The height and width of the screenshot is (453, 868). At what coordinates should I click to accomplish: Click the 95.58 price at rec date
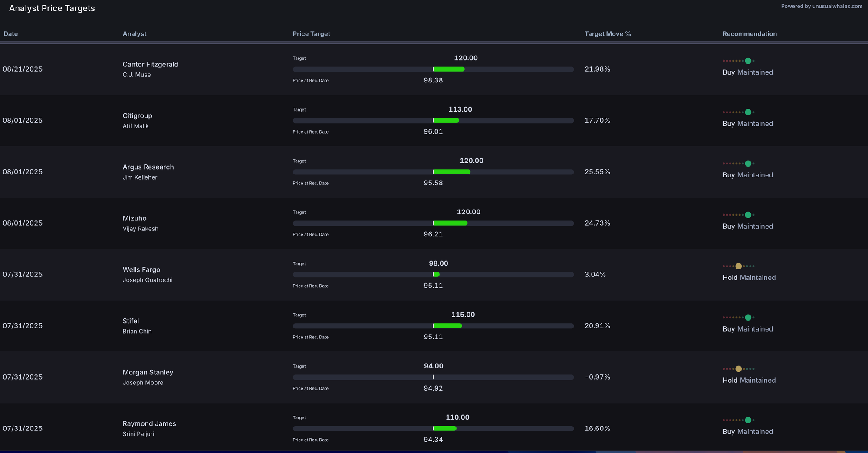[x=433, y=183]
